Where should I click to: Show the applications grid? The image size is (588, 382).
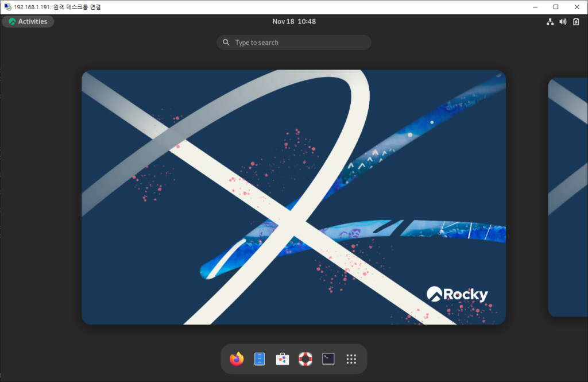click(x=351, y=358)
